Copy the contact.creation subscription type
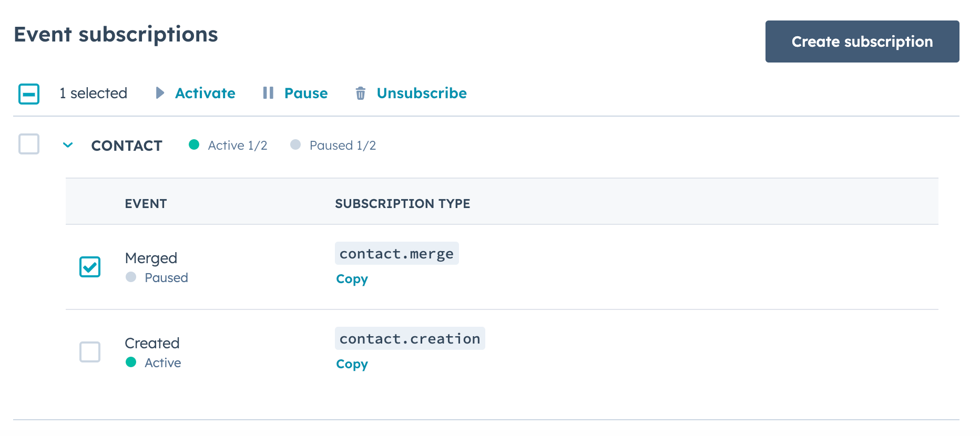This screenshot has height=436, width=980. tap(352, 364)
